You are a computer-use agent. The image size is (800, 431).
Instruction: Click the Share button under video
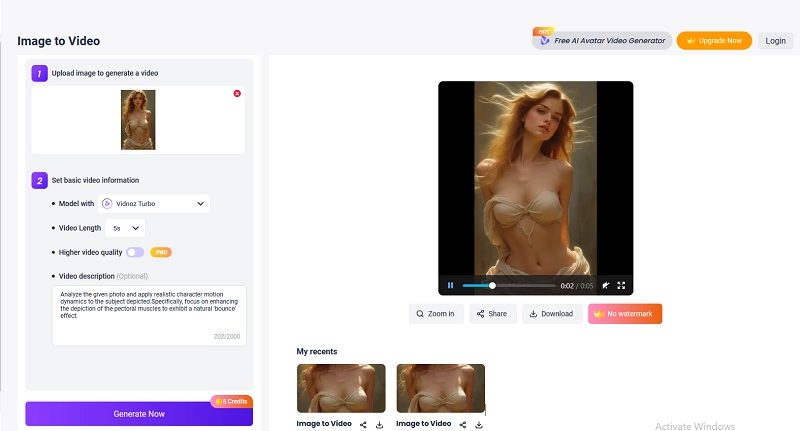pos(493,314)
